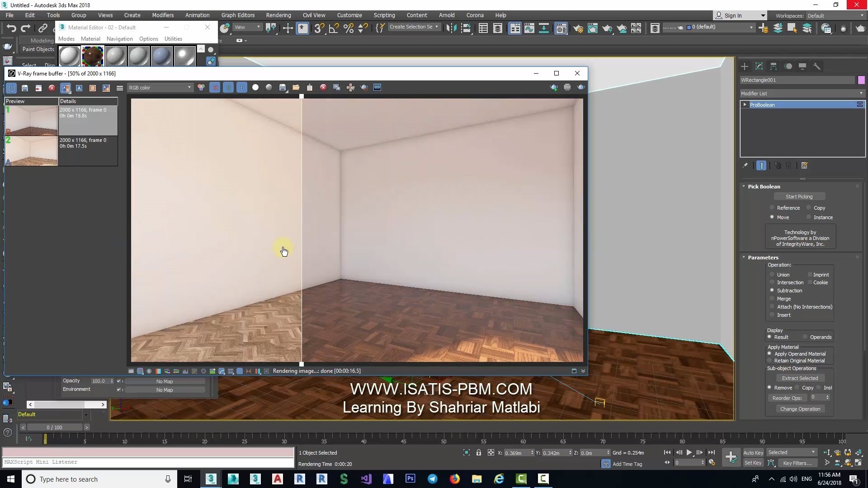Click the WRectangle001 object color swatch
The width and height of the screenshot is (868, 488).
(861, 80)
